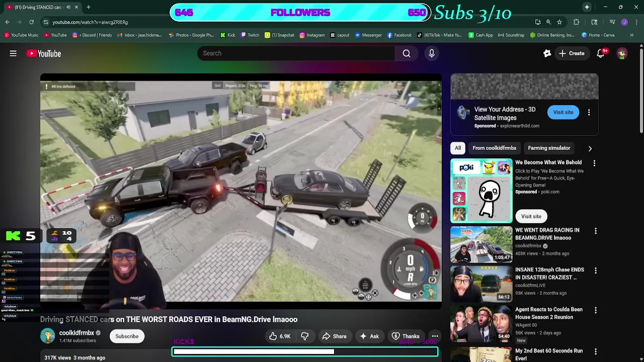Screen dimensions: 644x362
Task: Click the Thanks button
Action: point(406,336)
